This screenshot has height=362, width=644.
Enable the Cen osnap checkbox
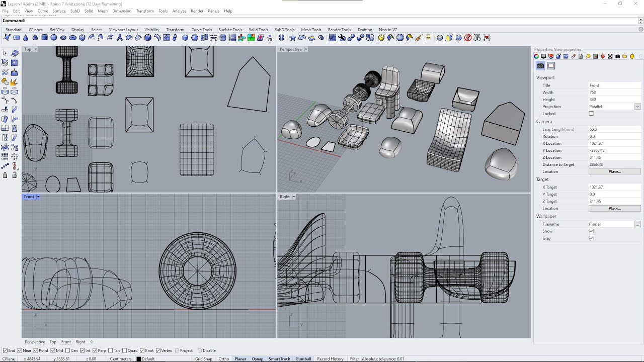[67, 350]
